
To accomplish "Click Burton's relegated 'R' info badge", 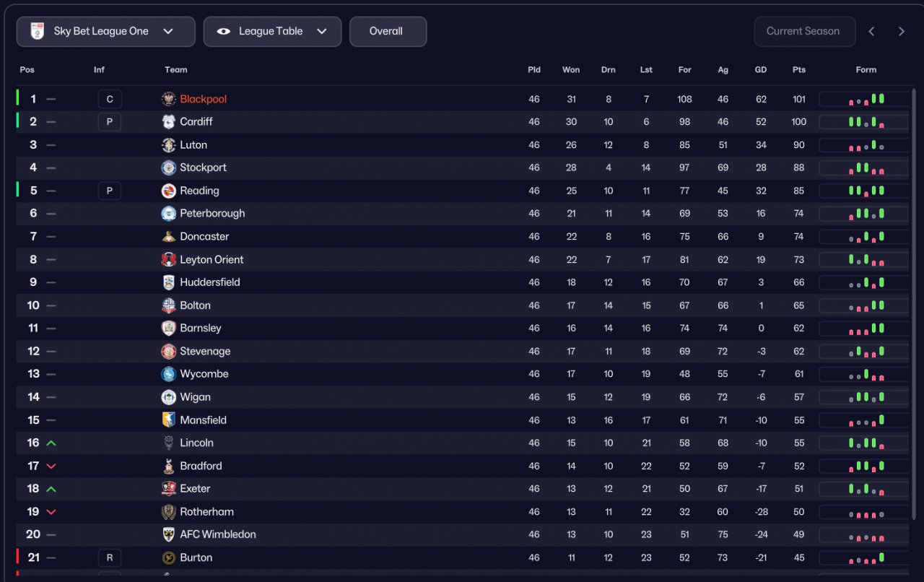I will (x=110, y=557).
